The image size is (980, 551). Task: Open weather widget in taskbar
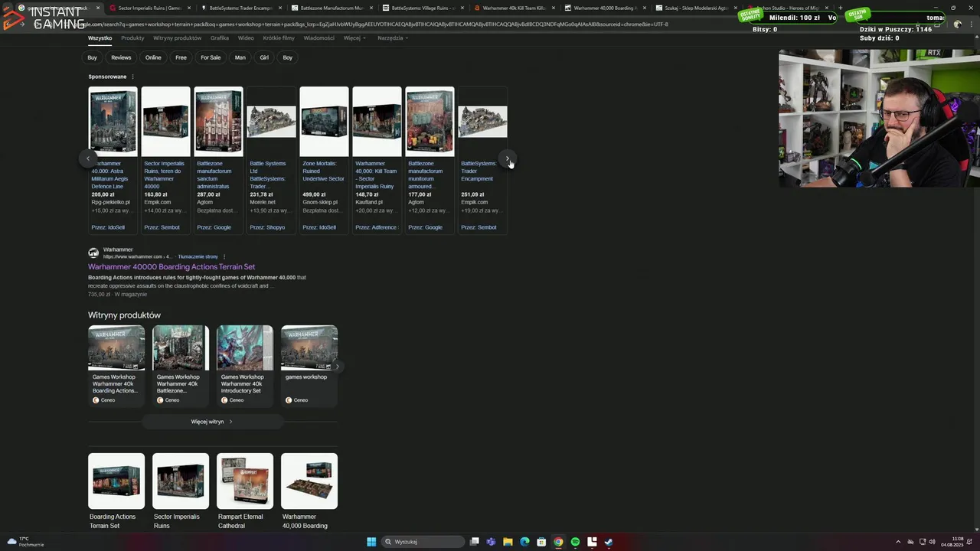point(25,542)
